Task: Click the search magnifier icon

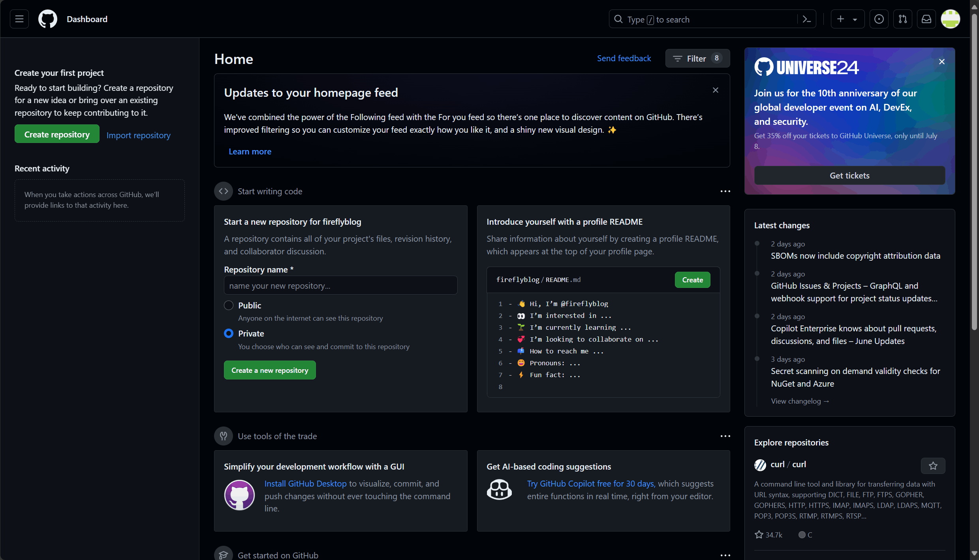Action: pyautogui.click(x=618, y=19)
